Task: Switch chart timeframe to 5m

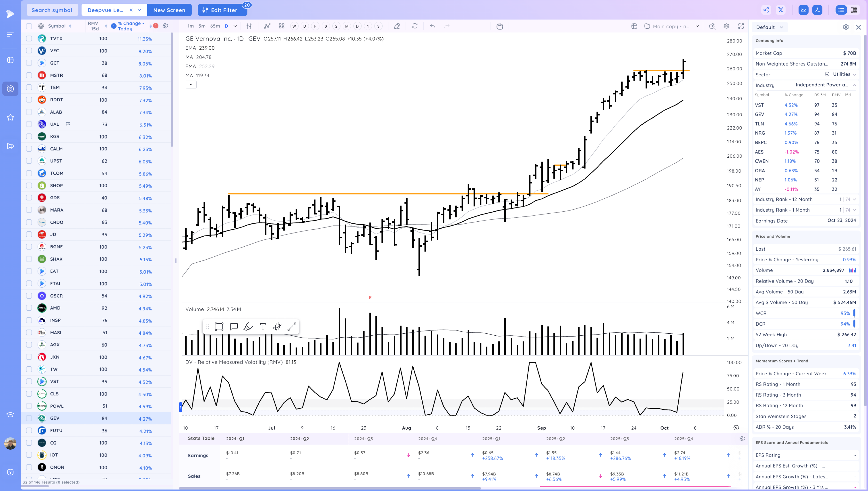Action: click(202, 26)
